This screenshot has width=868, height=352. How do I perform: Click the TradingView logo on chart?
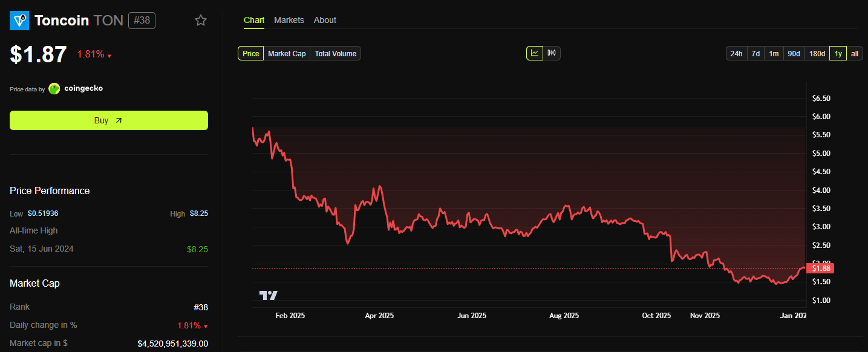269,295
